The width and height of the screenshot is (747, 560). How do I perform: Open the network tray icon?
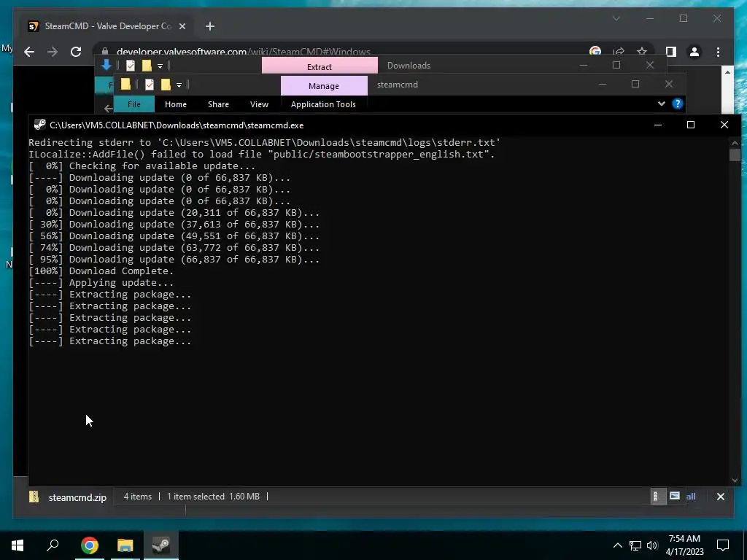coord(635,545)
